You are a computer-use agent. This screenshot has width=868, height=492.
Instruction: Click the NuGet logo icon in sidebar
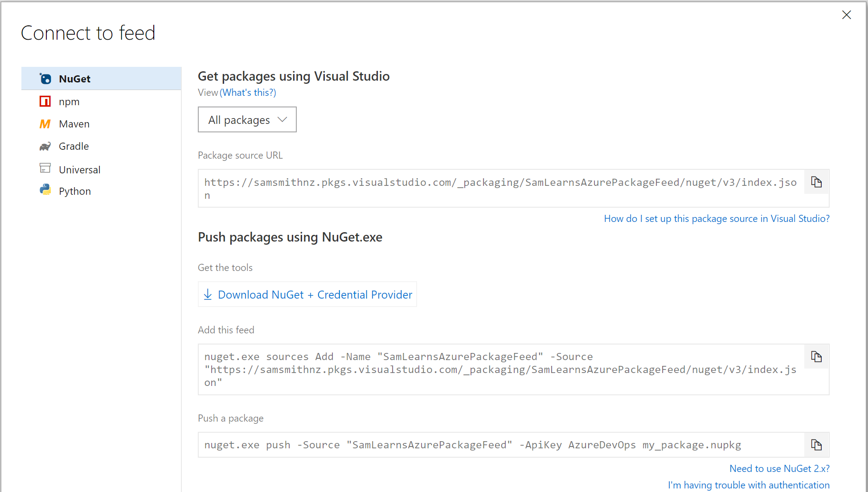[45, 79]
